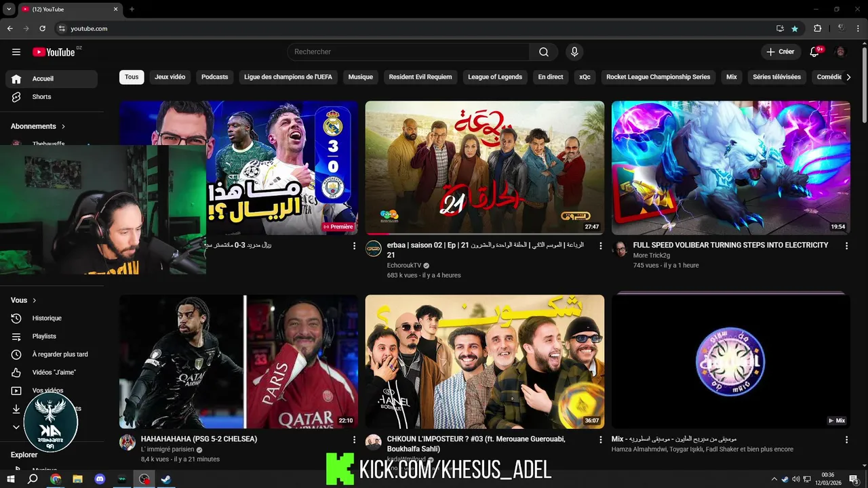
Task: Click the Rechercher search field
Action: (x=408, y=52)
